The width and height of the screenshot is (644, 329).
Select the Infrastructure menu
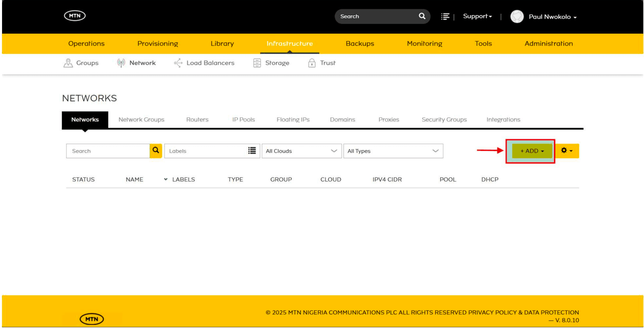tap(290, 44)
